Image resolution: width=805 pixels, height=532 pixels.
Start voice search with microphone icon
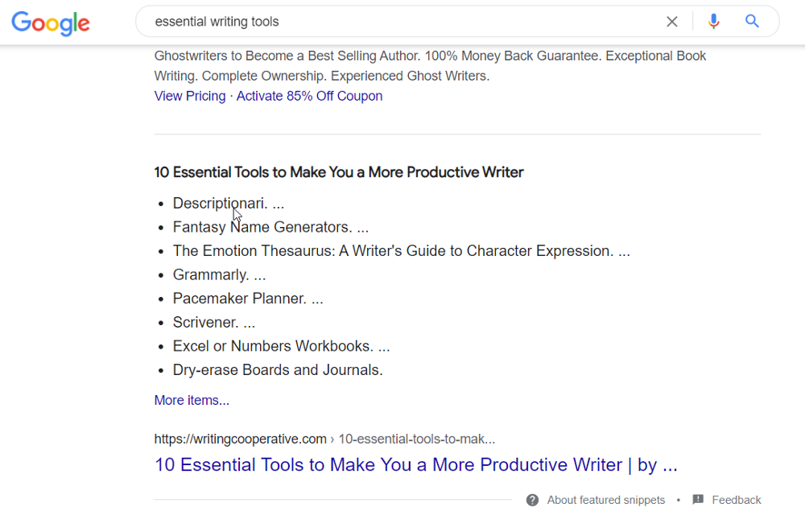tap(713, 22)
